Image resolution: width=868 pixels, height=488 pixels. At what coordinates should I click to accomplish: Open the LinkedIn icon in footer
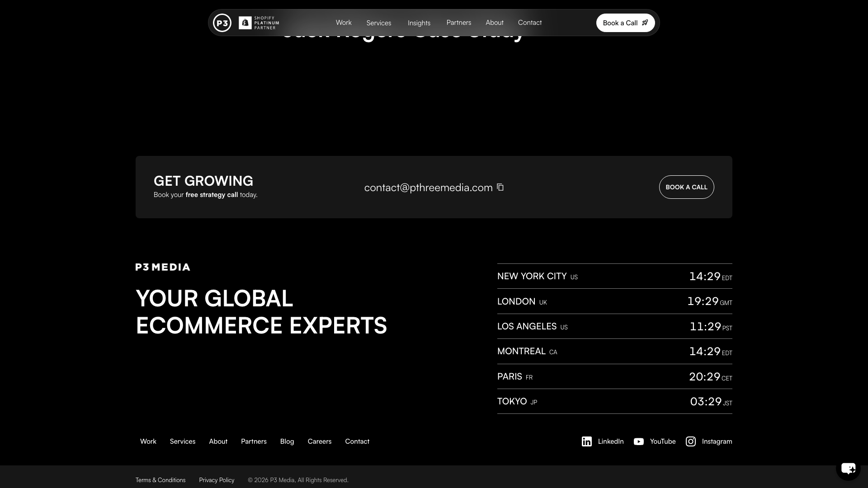587,441
